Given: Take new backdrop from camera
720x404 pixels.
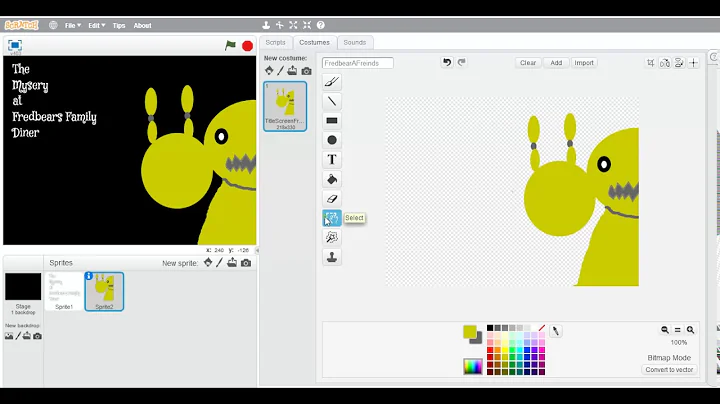Looking at the screenshot, I should tap(38, 337).
